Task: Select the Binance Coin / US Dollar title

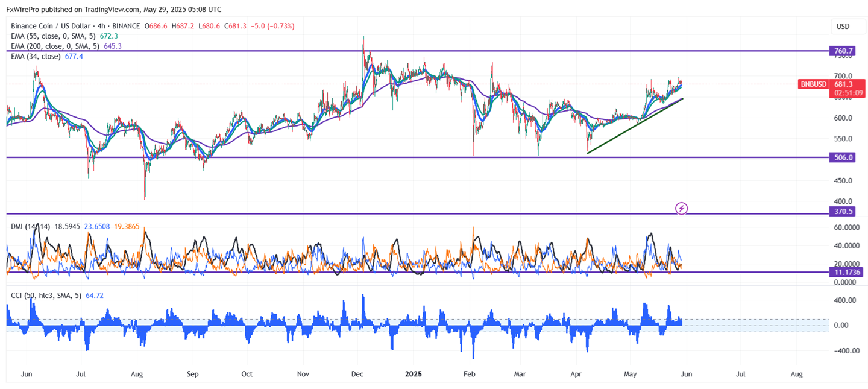Action: (x=51, y=26)
